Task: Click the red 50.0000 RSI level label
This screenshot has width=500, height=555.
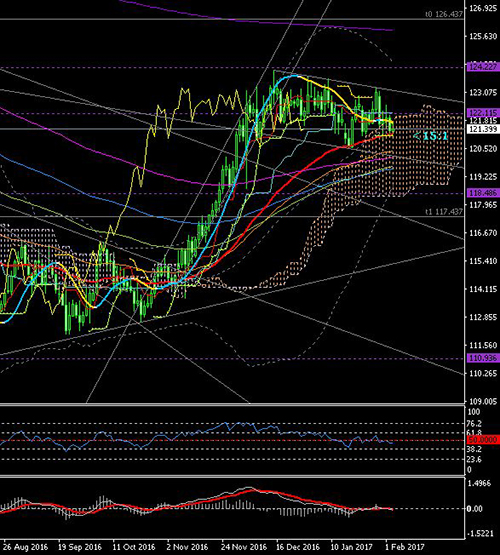Action: pos(483,440)
